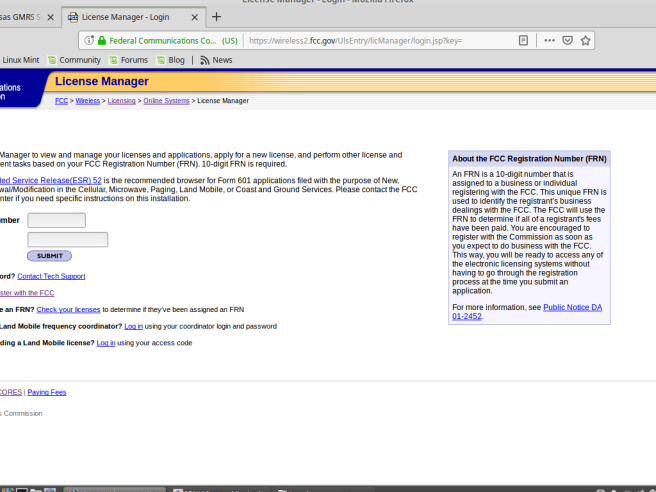Close the GMRS tab
This screenshot has width=656, height=492.
click(51, 17)
